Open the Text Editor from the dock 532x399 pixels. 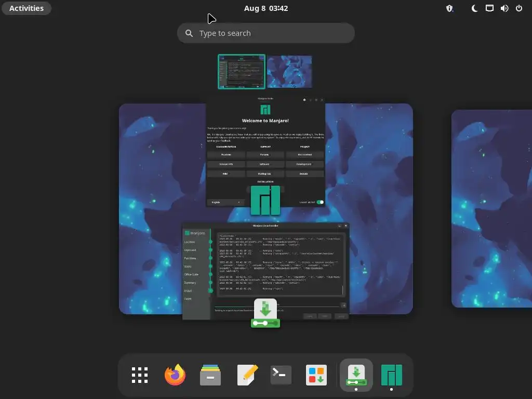click(247, 375)
